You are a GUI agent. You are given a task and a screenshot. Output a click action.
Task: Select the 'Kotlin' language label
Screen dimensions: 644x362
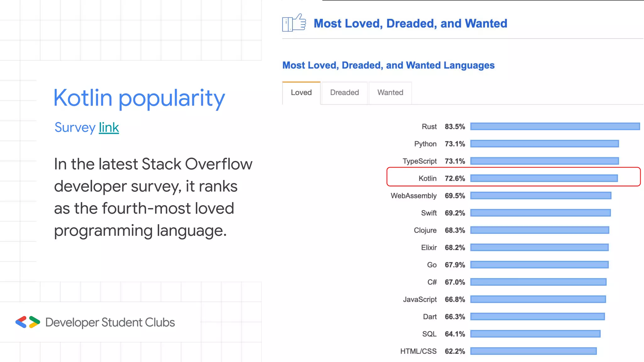coord(428,178)
